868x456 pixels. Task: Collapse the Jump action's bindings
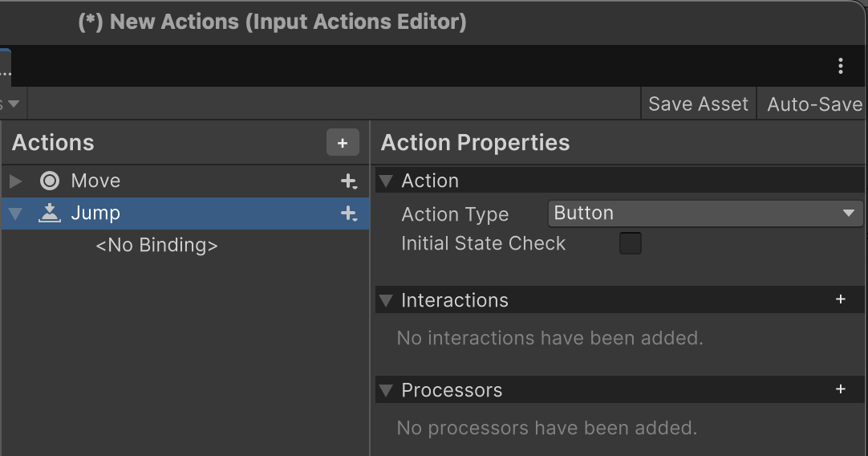(x=15, y=214)
